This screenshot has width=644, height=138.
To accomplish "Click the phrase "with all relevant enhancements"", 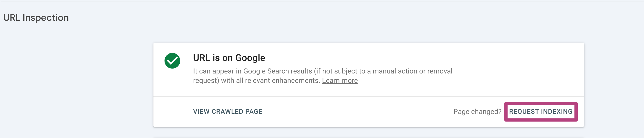I will tap(270, 81).
